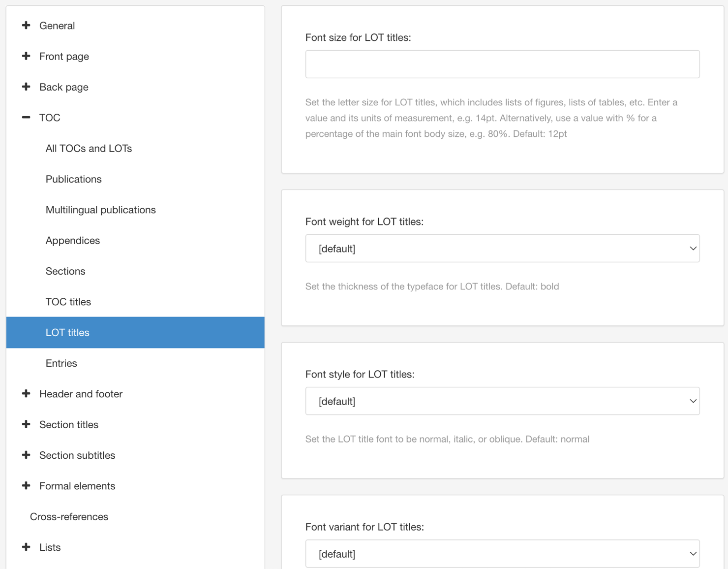Select the TOC titles settings page
This screenshot has width=728, height=569.
(x=68, y=302)
